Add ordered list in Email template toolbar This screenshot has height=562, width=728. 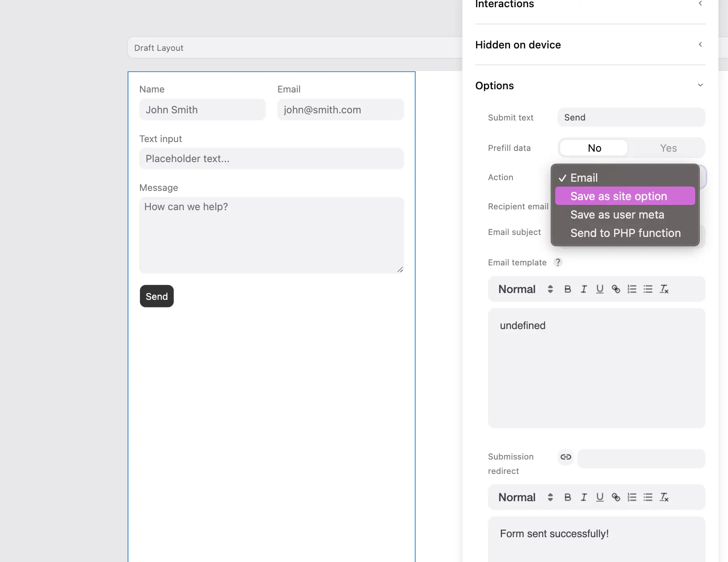click(632, 289)
